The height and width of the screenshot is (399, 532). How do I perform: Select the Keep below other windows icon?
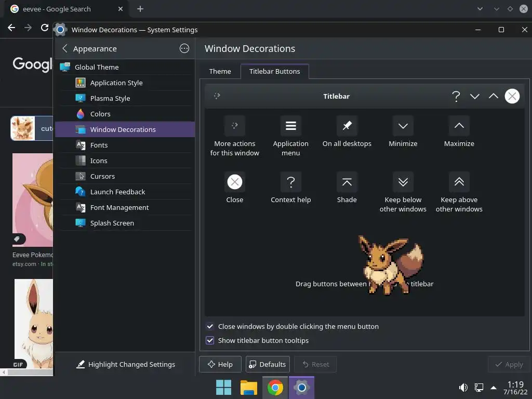click(403, 182)
